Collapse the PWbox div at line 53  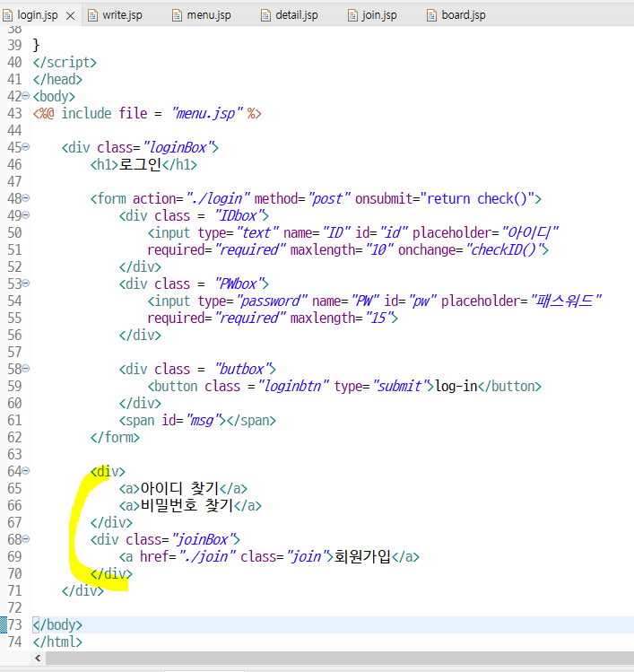[x=26, y=284]
